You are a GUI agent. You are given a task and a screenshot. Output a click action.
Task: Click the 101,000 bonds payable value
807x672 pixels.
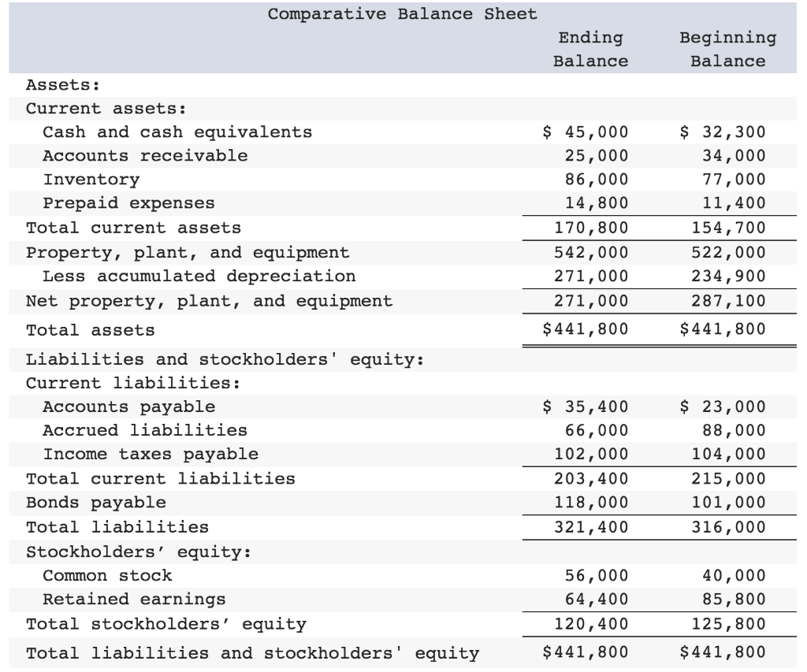(x=729, y=503)
